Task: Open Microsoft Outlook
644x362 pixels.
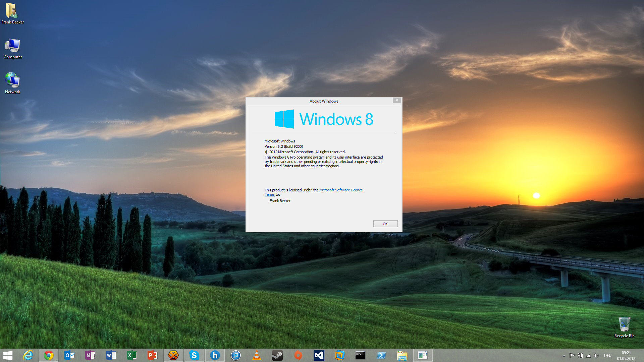Action: pos(69,355)
